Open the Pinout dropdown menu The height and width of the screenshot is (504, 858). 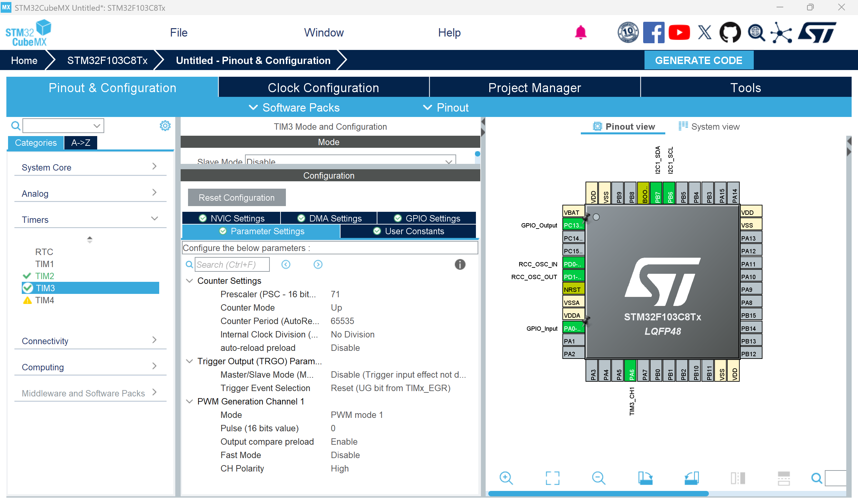click(446, 108)
